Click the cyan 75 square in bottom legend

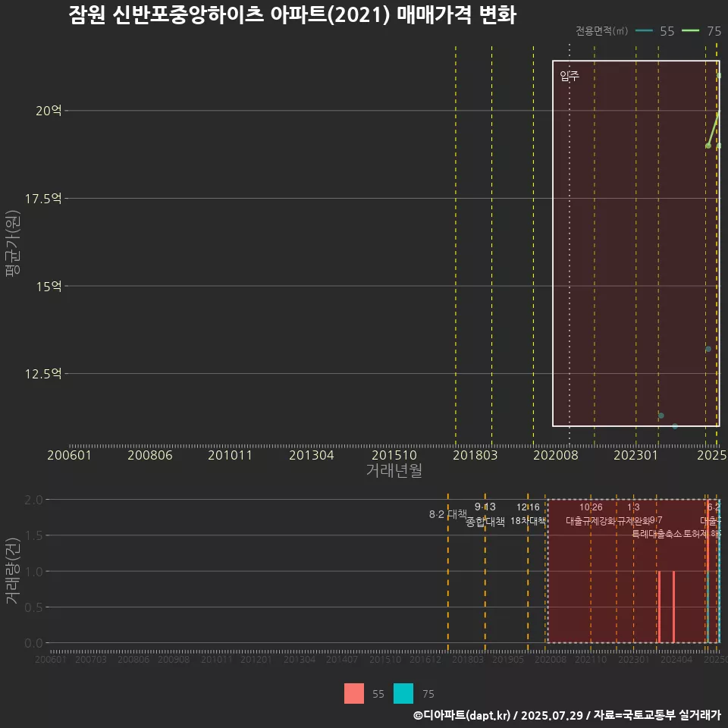coord(403,693)
